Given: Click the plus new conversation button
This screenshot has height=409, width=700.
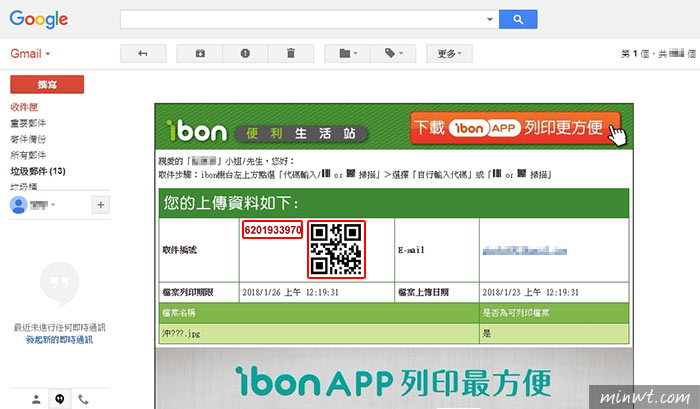Looking at the screenshot, I should click(100, 205).
